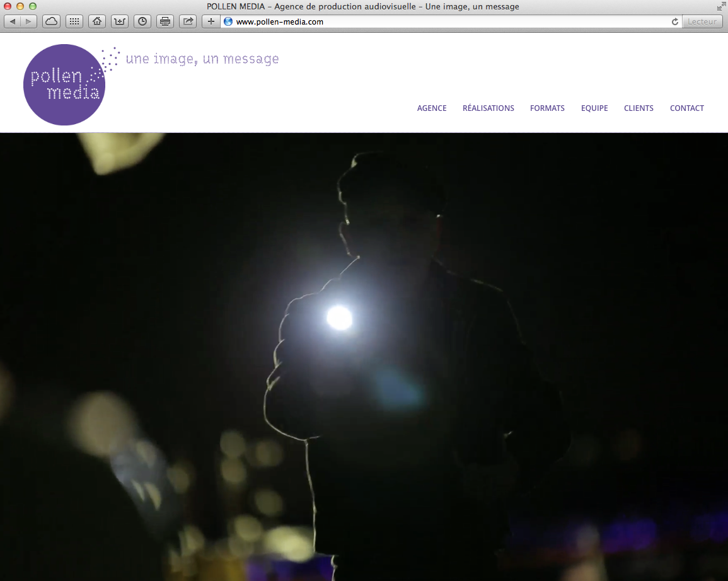Open the CLIENTS menu item
Viewport: 728px width, 581px height.
[638, 108]
